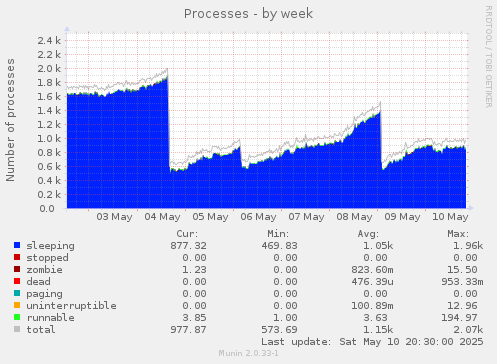
Task: Click the zombie average value 823.60m
Action: [x=372, y=270]
